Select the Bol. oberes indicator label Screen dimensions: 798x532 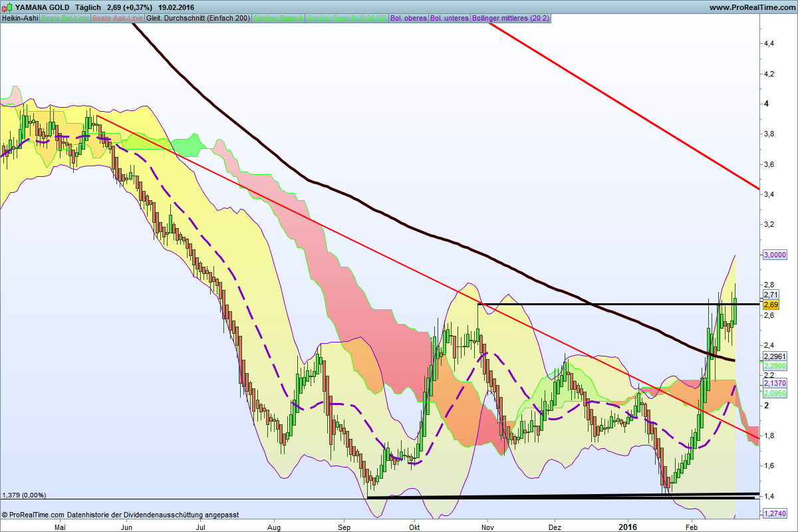pyautogui.click(x=409, y=18)
